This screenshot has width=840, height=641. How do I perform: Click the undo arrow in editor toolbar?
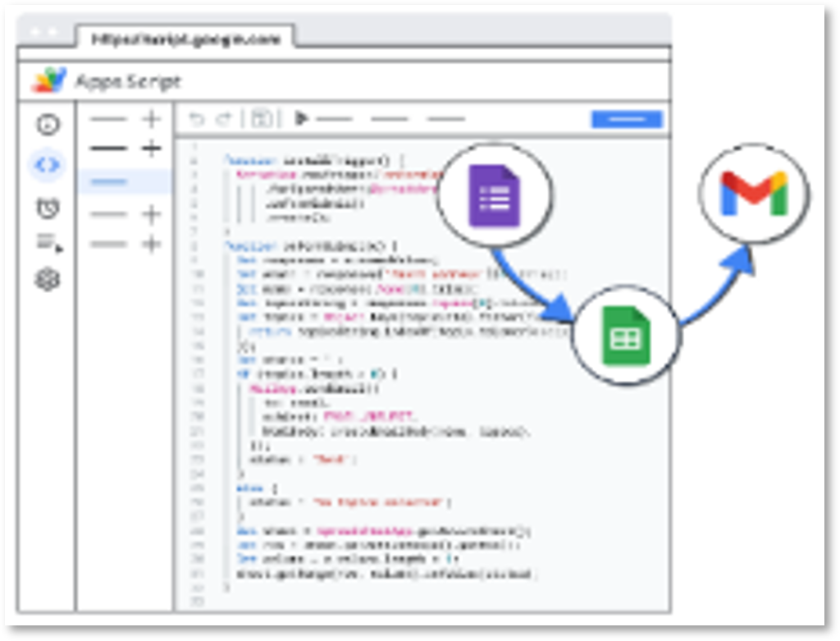(x=197, y=119)
